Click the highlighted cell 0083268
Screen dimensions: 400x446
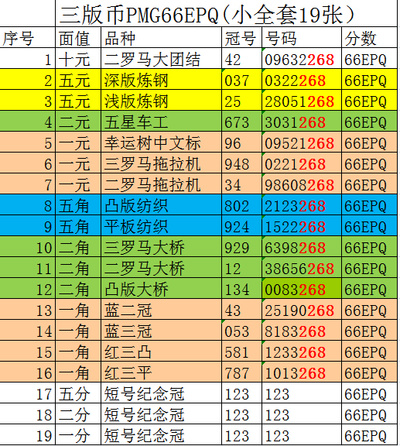tap(302, 289)
